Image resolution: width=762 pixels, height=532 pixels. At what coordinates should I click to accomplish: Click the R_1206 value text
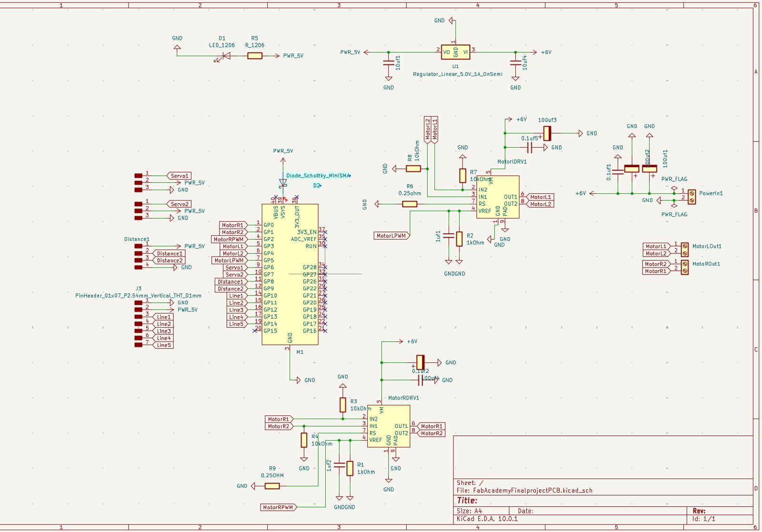pos(255,45)
